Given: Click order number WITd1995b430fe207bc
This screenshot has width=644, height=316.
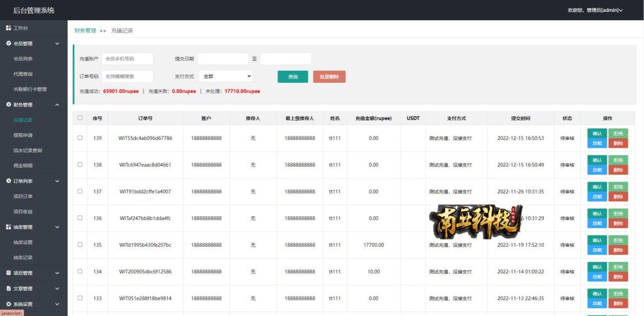Looking at the screenshot, I should tap(145, 245).
